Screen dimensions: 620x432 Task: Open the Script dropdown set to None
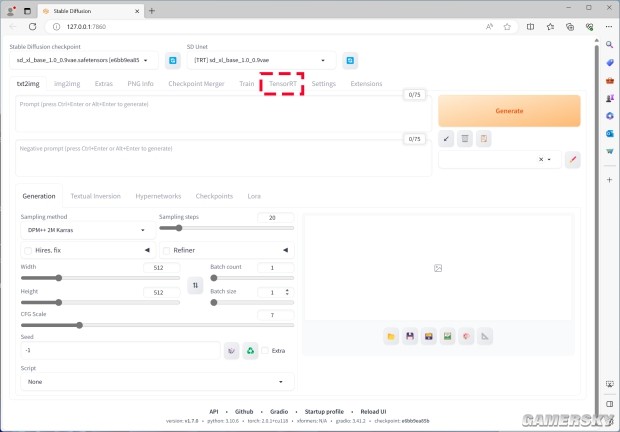coord(157,382)
